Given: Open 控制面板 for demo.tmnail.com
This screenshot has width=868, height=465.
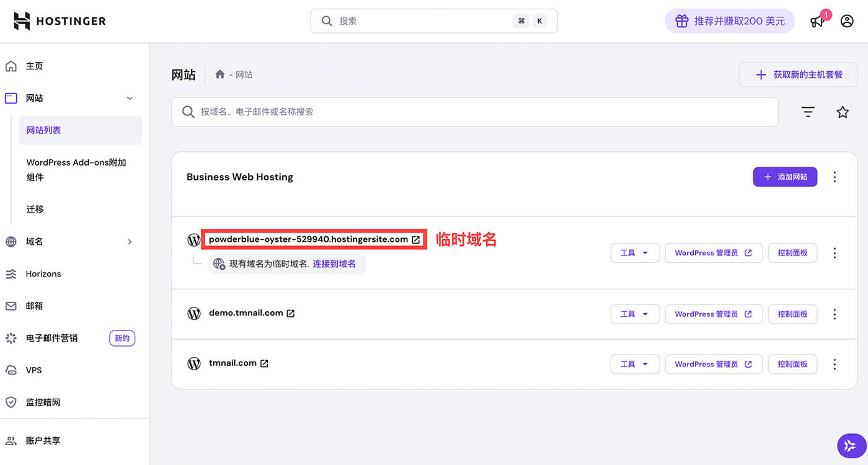Looking at the screenshot, I should (x=792, y=314).
